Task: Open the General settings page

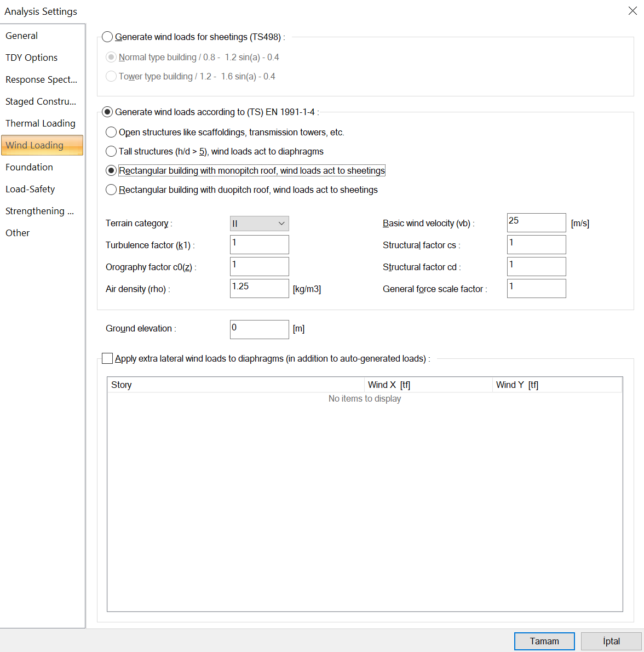Action: (x=42, y=36)
